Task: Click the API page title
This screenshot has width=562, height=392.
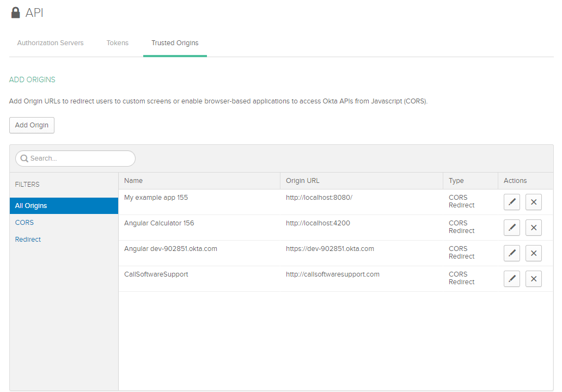Action: pos(34,13)
